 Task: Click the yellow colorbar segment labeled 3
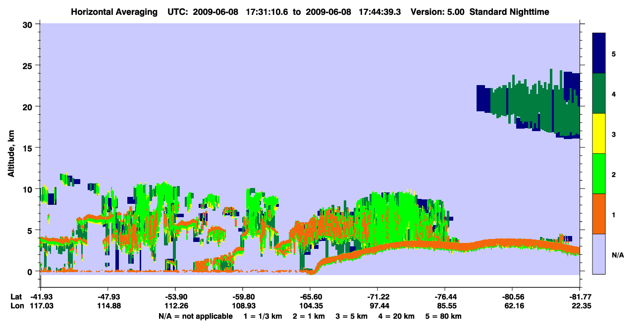click(x=599, y=134)
